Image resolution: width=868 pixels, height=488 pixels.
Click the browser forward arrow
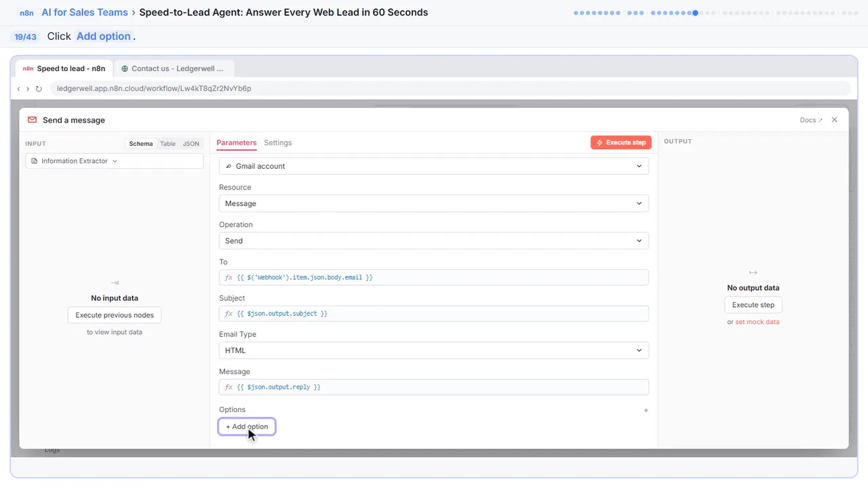point(28,89)
